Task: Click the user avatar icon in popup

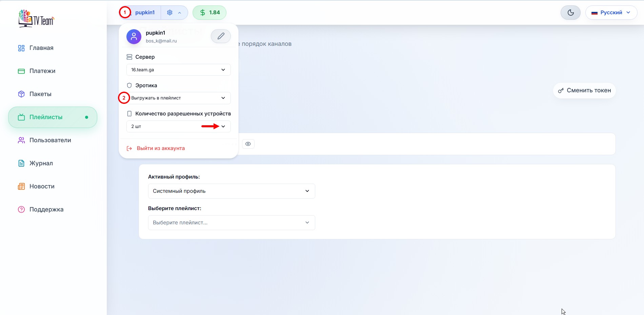Action: click(x=134, y=36)
